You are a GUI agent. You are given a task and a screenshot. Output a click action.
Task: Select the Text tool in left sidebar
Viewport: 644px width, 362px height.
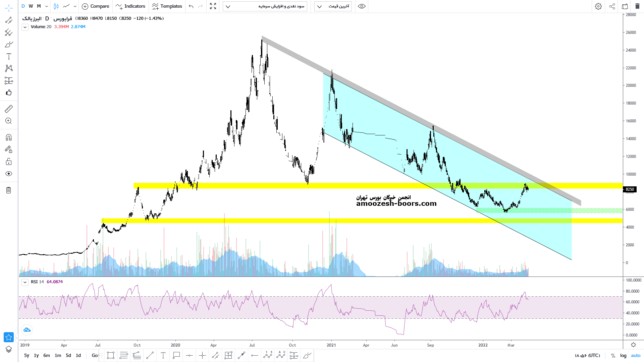tap(9, 56)
